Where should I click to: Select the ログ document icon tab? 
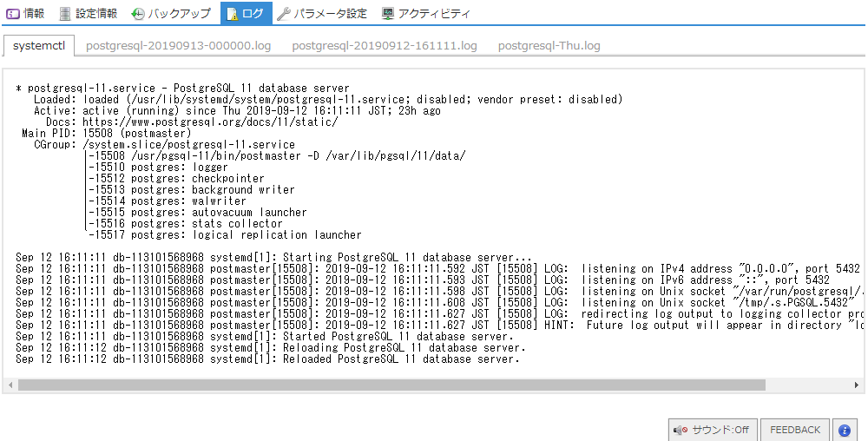coord(232,14)
